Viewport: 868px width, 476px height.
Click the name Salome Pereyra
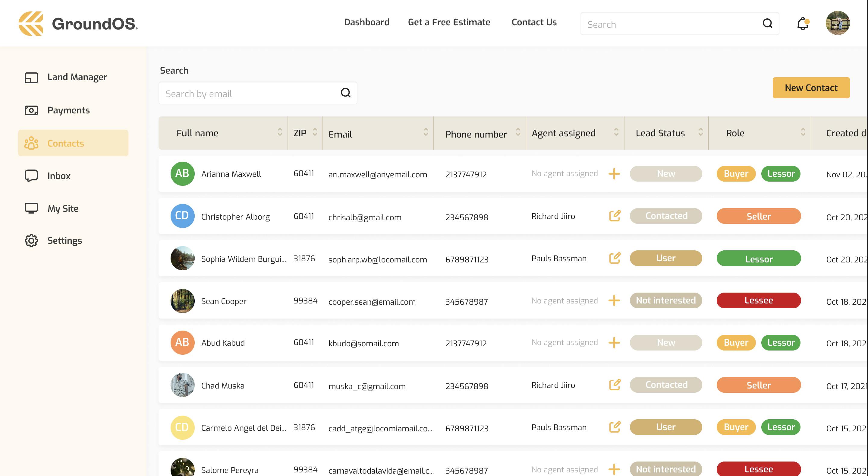[230, 470]
